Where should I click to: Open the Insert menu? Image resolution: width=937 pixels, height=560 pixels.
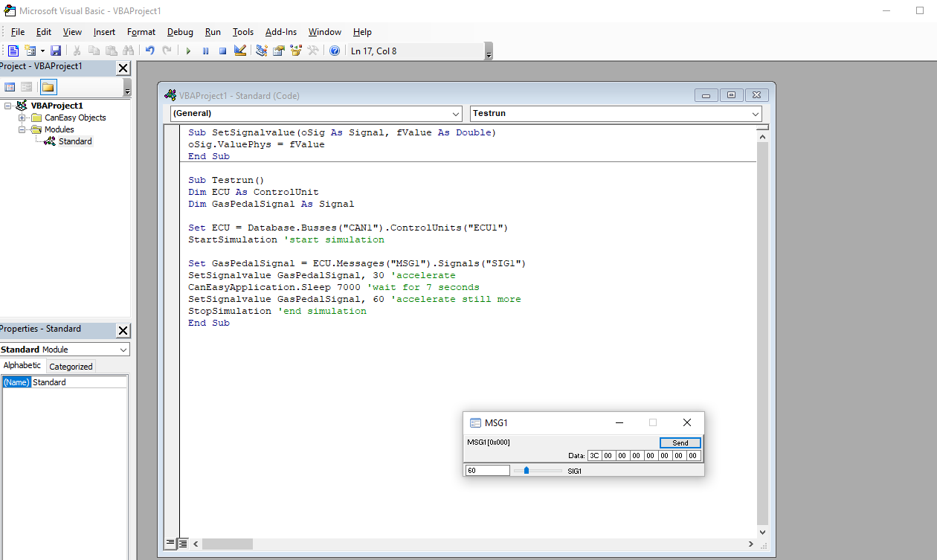[x=104, y=32]
